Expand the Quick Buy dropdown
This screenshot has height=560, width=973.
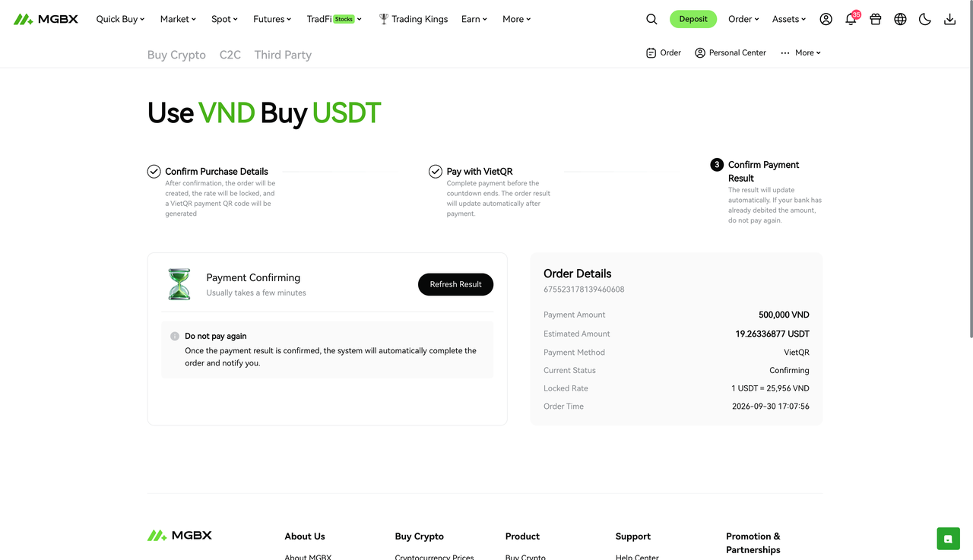120,19
